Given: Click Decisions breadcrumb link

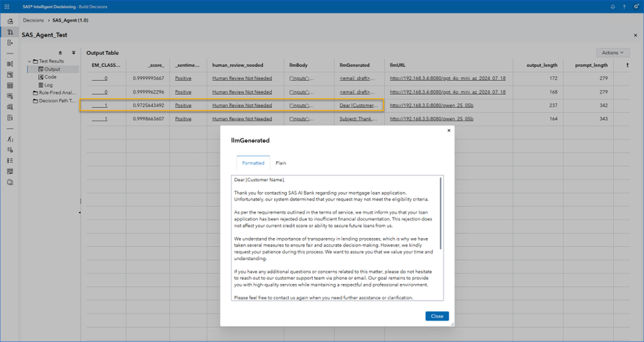Looking at the screenshot, I should 34,20.
